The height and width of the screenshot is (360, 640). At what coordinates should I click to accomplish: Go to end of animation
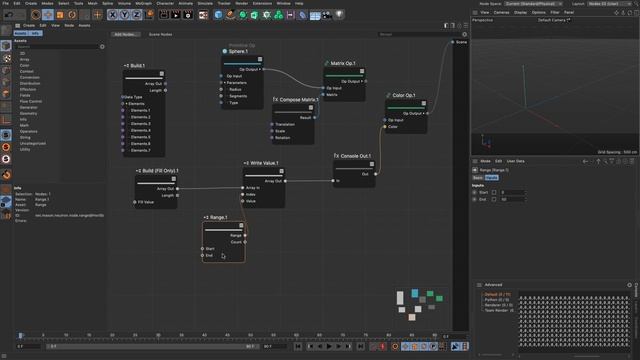pos(360,347)
